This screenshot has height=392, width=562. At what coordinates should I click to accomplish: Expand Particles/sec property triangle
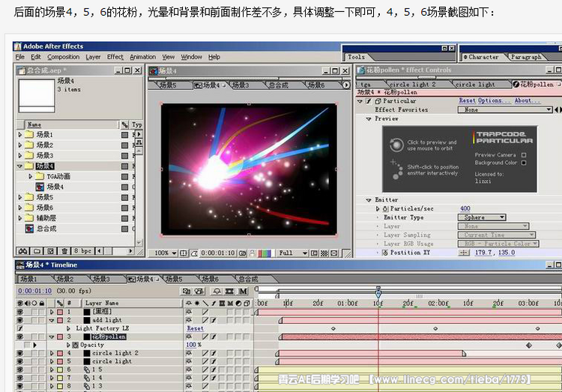click(378, 208)
